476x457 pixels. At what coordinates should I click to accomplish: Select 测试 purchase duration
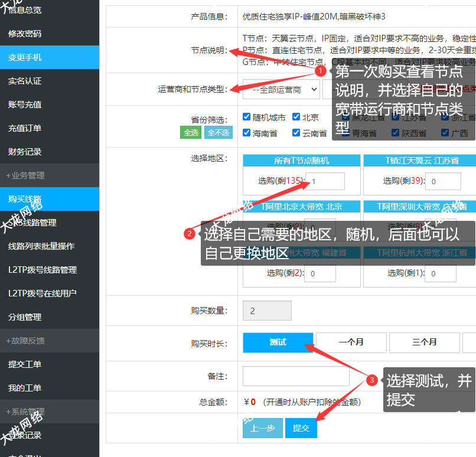pos(278,342)
